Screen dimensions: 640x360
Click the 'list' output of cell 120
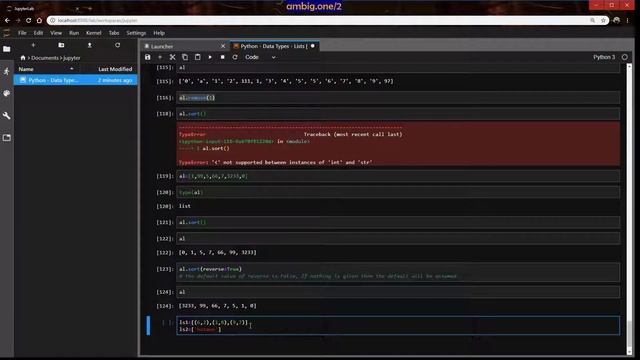(184, 206)
